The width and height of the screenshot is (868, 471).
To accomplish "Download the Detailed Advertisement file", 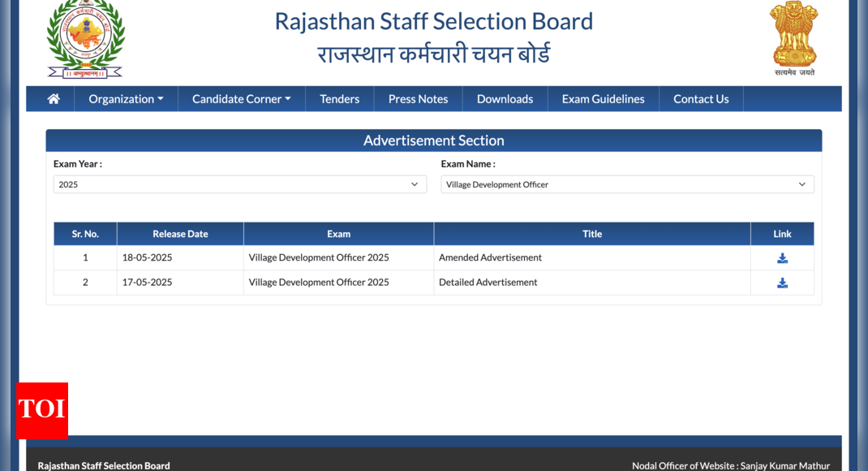I will coord(782,283).
